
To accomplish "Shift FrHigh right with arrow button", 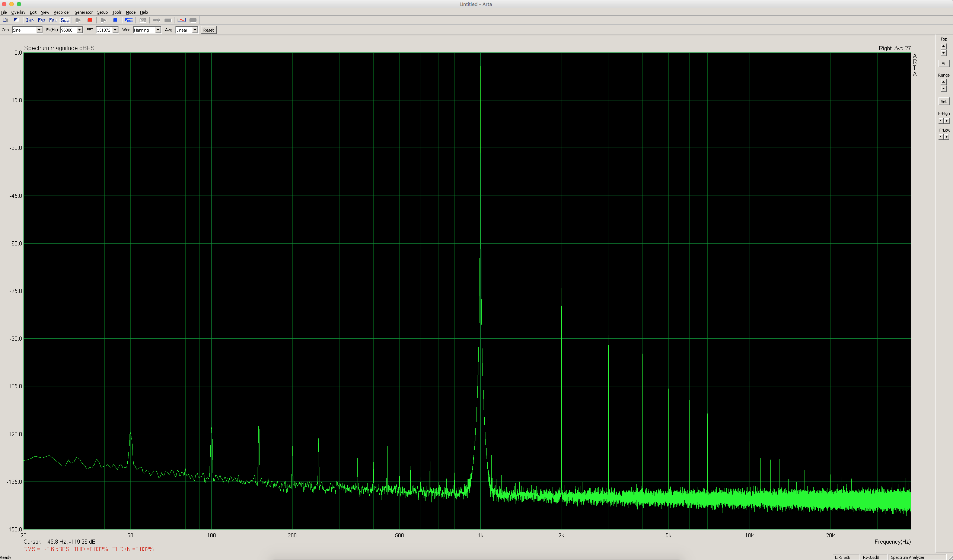I will [947, 121].
